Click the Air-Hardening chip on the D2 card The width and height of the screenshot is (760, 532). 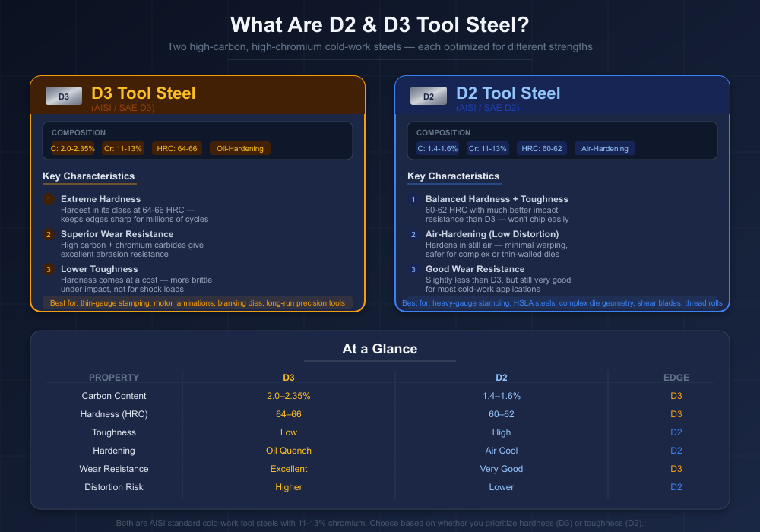604,148
